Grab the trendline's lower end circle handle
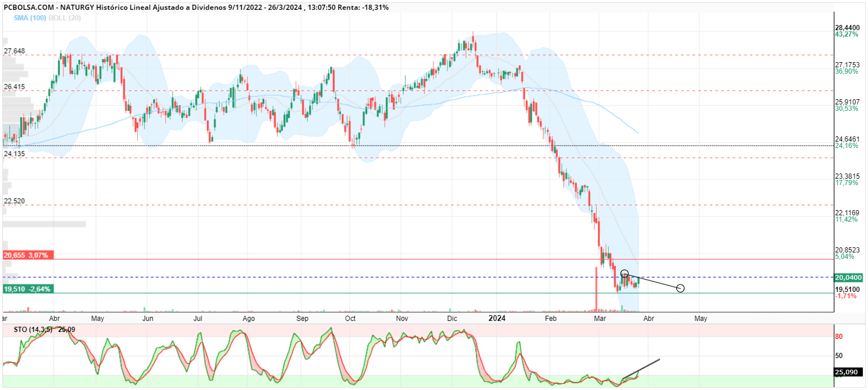This screenshot has width=868, height=390. 680,288
